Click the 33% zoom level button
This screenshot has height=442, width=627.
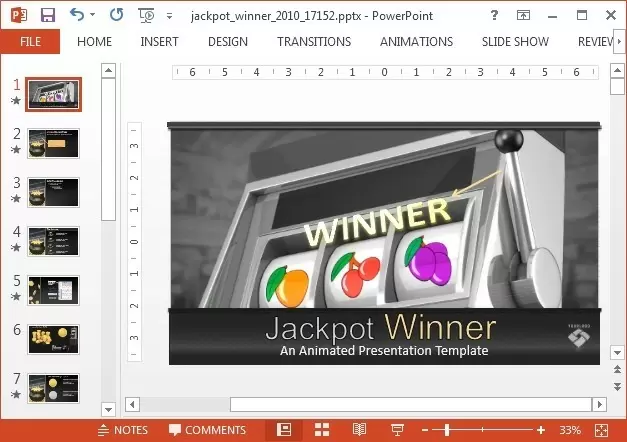click(570, 430)
